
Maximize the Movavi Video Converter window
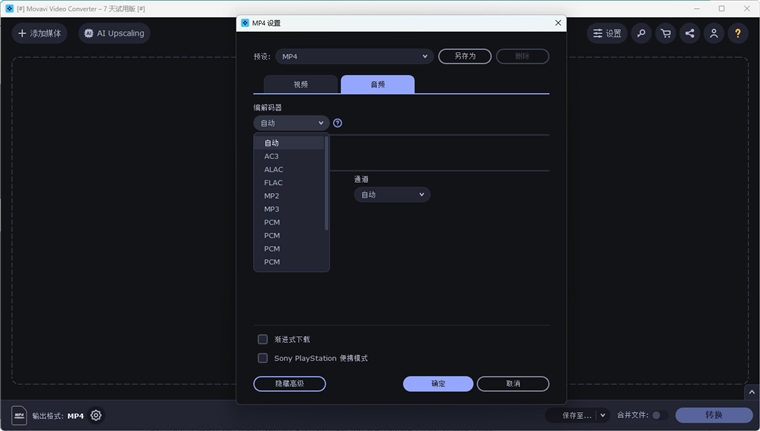(x=722, y=8)
